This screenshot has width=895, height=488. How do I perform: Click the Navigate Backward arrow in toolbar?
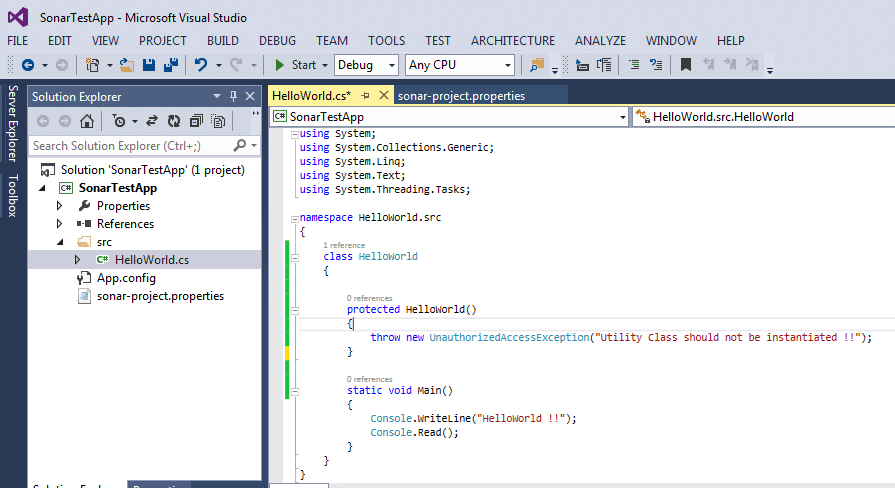pos(27,65)
